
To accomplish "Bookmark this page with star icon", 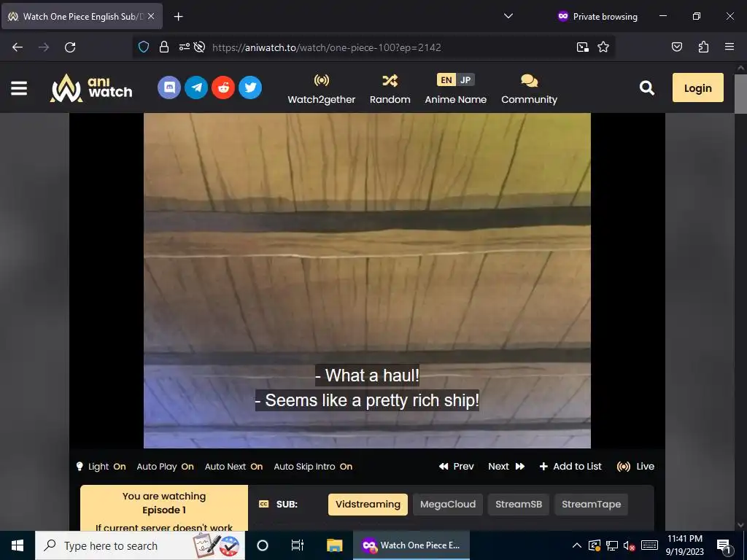I will 603,47.
